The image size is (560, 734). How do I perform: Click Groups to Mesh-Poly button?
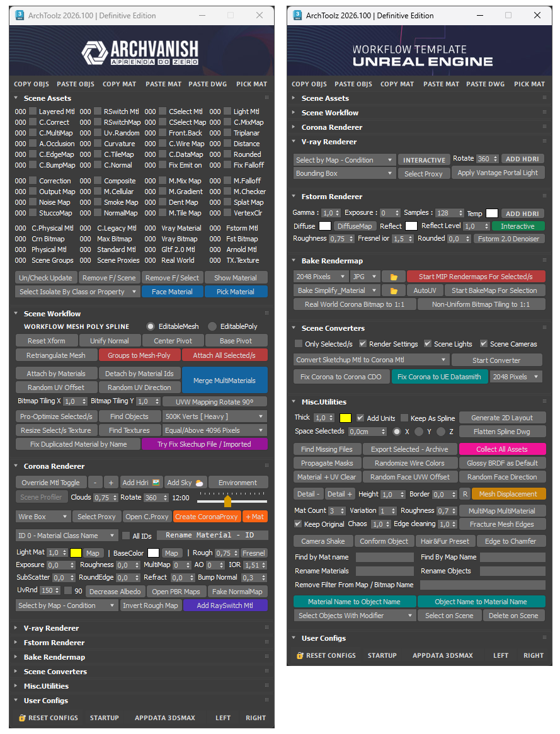pos(139,355)
